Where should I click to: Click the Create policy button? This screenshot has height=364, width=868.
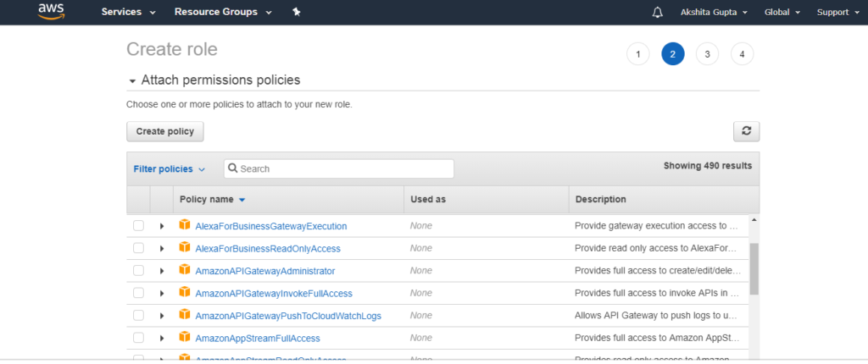pos(165,132)
